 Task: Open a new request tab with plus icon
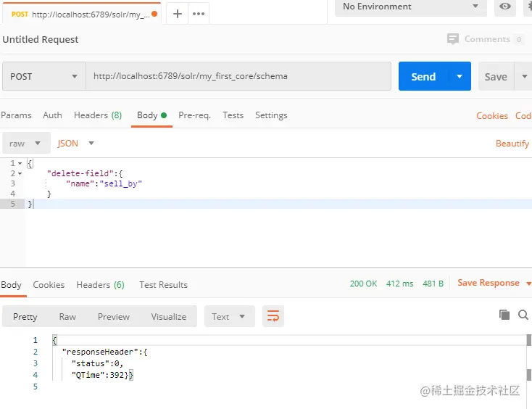click(x=178, y=14)
